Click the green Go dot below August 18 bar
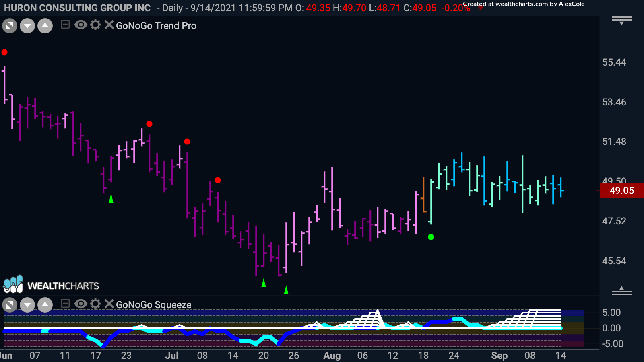 point(431,237)
